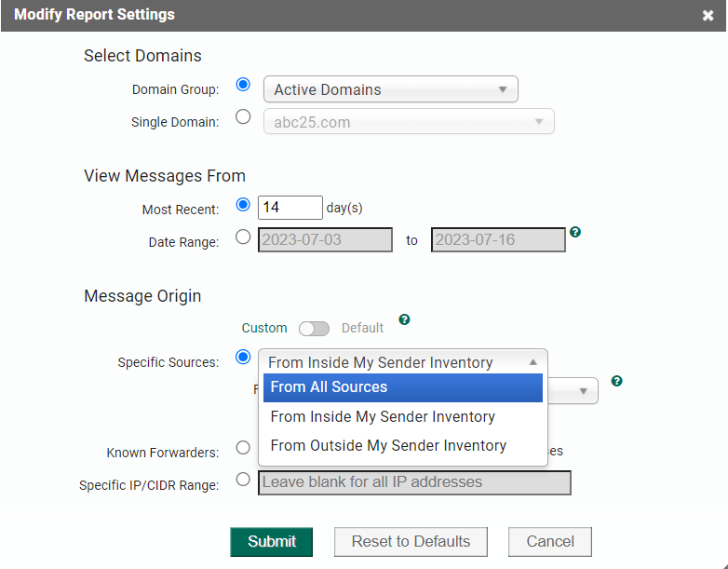Select the Domain Group radio button
The image size is (728, 569).
pos(243,85)
